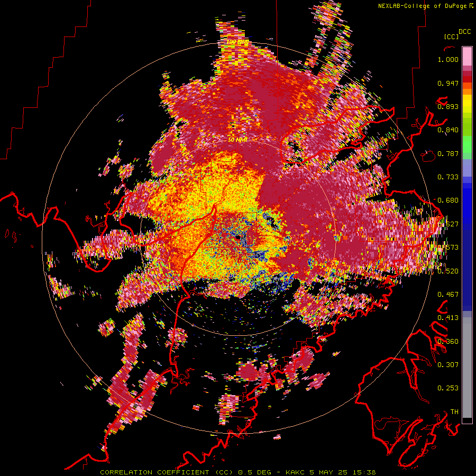Select the 0.840 legend value
This screenshot has height=476, width=476.
(448, 130)
